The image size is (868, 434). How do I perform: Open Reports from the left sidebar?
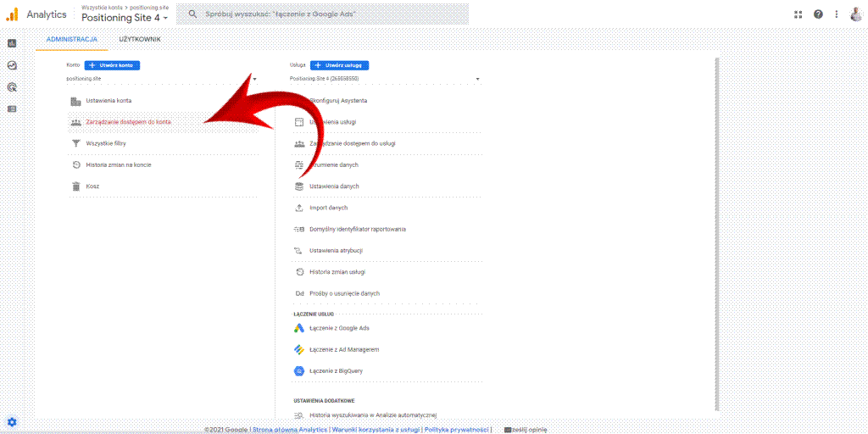pos(12,43)
